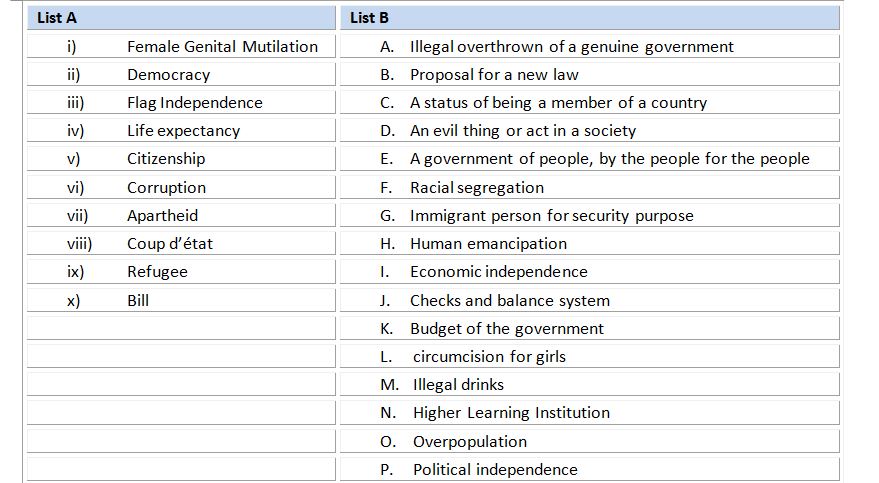Click option B Proposal for a new law
This screenshot has width=879, height=483.
pos(590,75)
